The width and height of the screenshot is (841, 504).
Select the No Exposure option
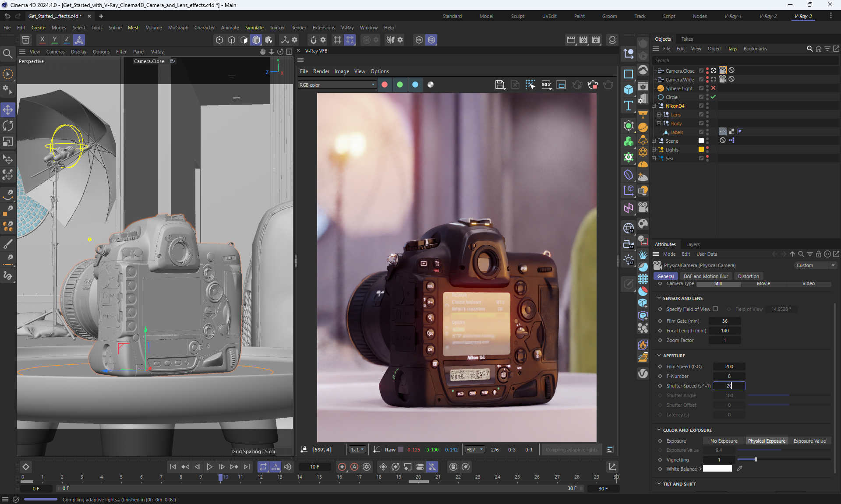[724, 441]
